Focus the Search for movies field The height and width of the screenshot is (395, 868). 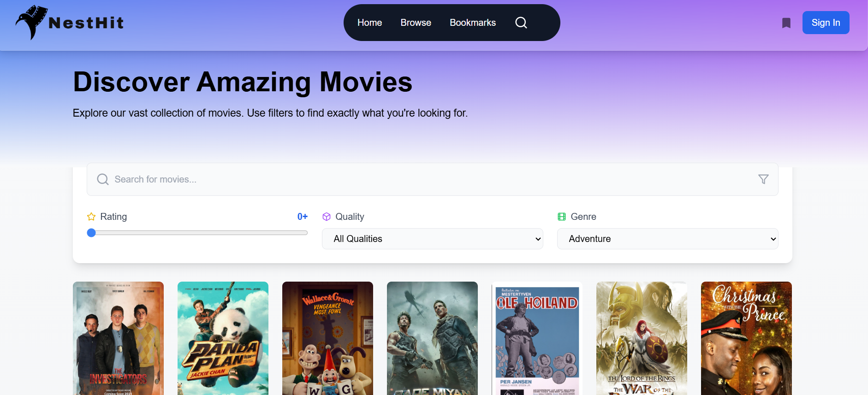[x=433, y=179]
